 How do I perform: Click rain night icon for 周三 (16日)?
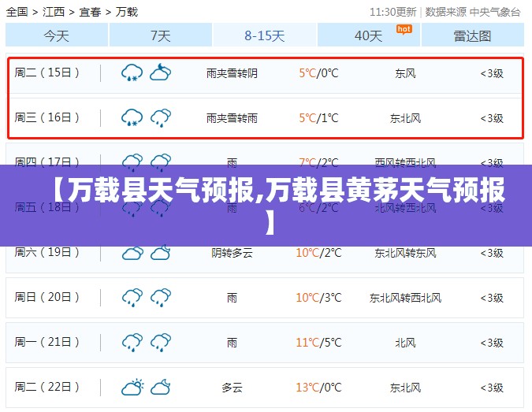click(161, 117)
